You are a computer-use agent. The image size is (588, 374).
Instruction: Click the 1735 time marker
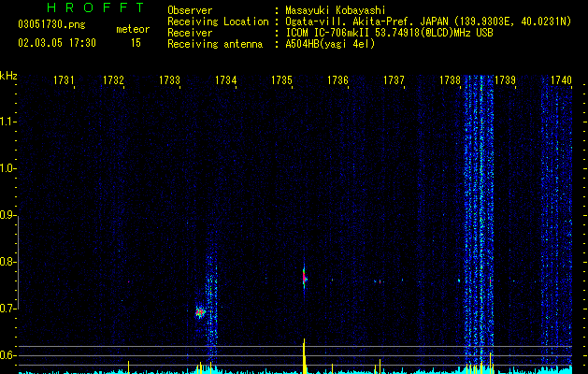click(281, 80)
